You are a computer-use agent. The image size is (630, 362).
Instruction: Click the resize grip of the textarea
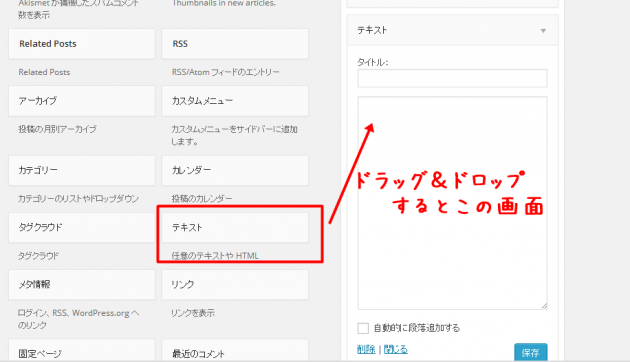click(x=544, y=306)
